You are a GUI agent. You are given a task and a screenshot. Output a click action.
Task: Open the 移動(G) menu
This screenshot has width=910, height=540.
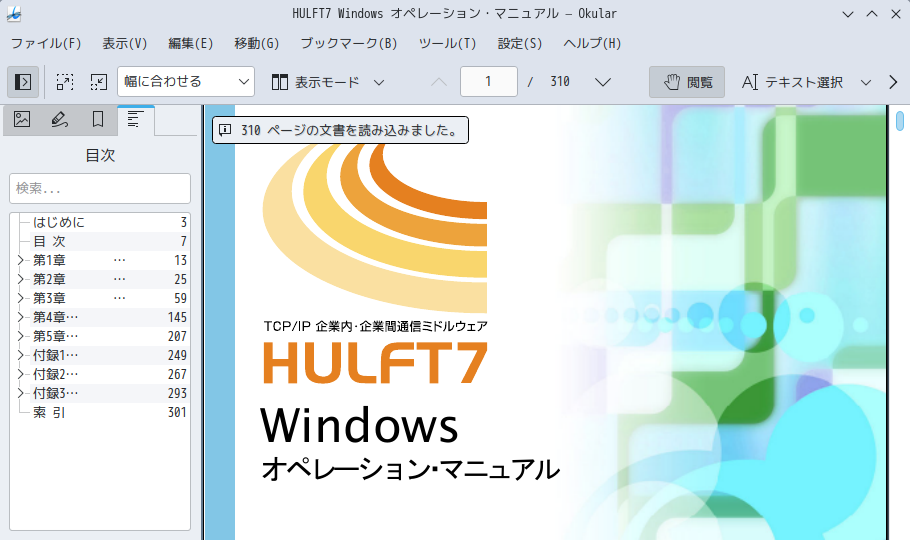pos(257,44)
